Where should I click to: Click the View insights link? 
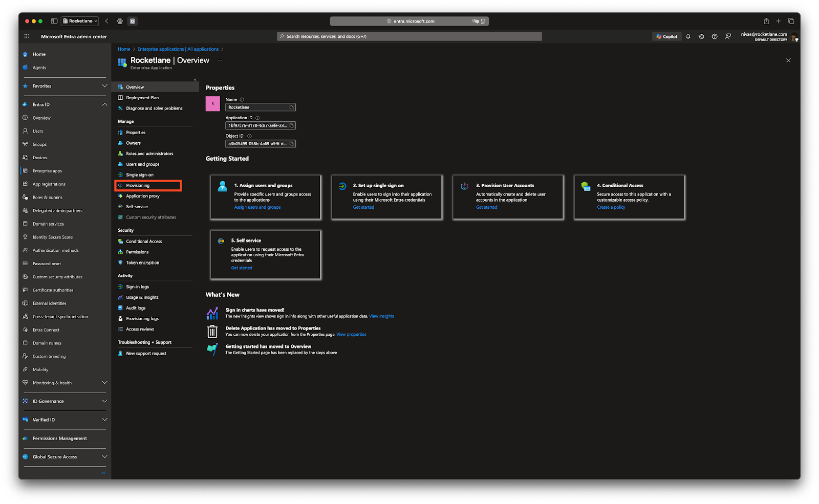[381, 316]
